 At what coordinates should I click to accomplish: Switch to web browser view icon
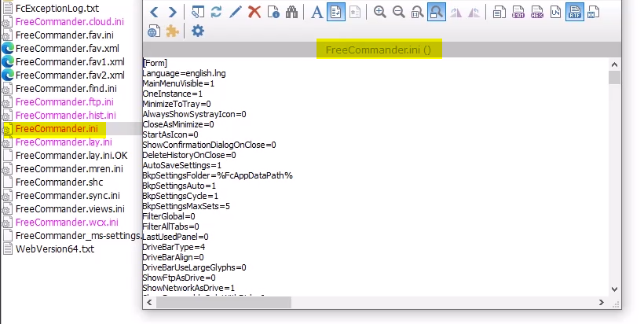pyautogui.click(x=154, y=31)
